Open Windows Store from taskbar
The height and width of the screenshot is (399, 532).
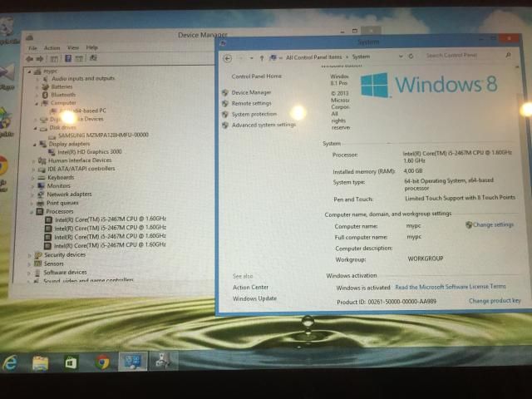click(71, 362)
